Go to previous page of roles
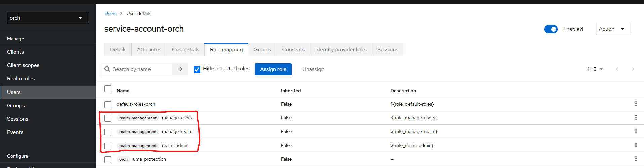 [617, 69]
